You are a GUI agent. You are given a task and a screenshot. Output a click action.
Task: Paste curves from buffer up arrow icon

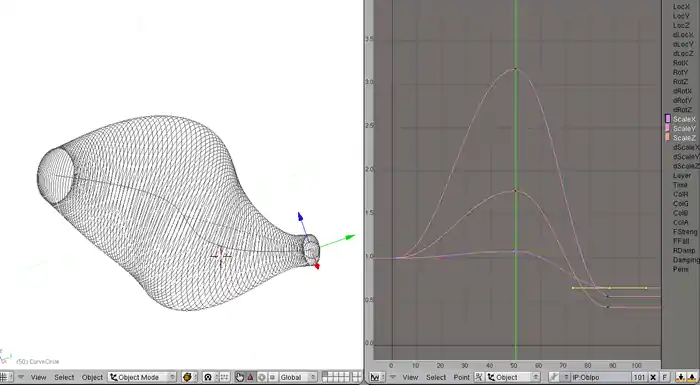point(692,377)
